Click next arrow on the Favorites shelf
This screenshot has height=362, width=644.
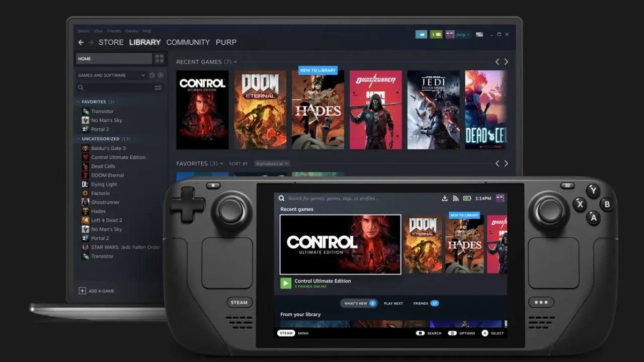pos(506,163)
